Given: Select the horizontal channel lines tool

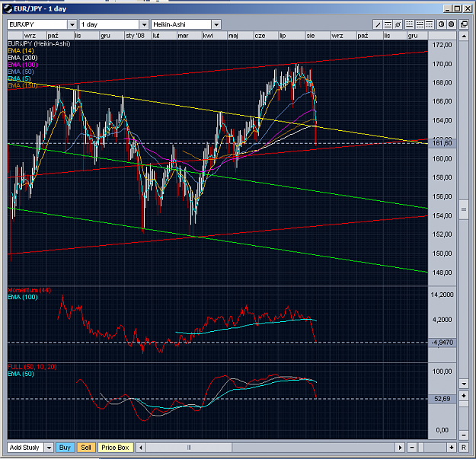Looking at the screenshot, I should [388, 24].
